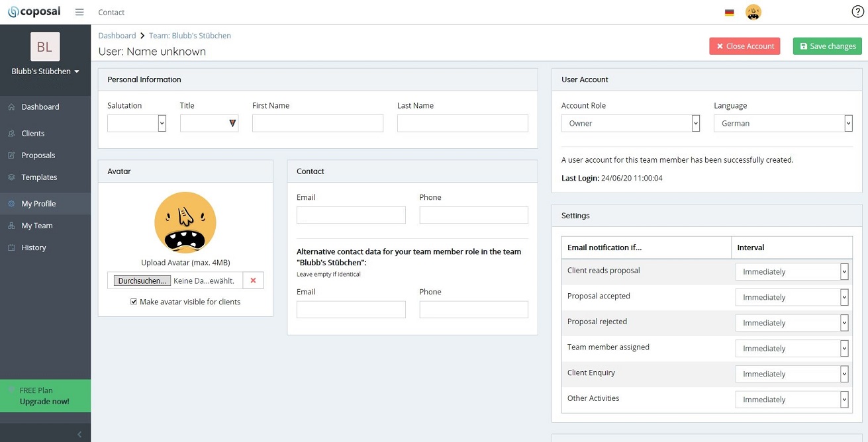Toggle 'Make avatar visible for clients' checkbox
Viewport: 868px width, 442px height.
point(134,302)
